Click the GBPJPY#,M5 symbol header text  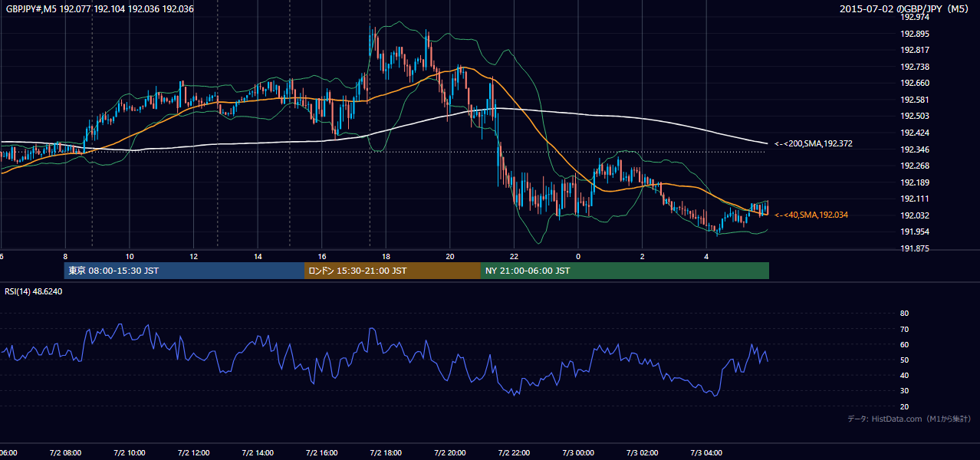100,9
